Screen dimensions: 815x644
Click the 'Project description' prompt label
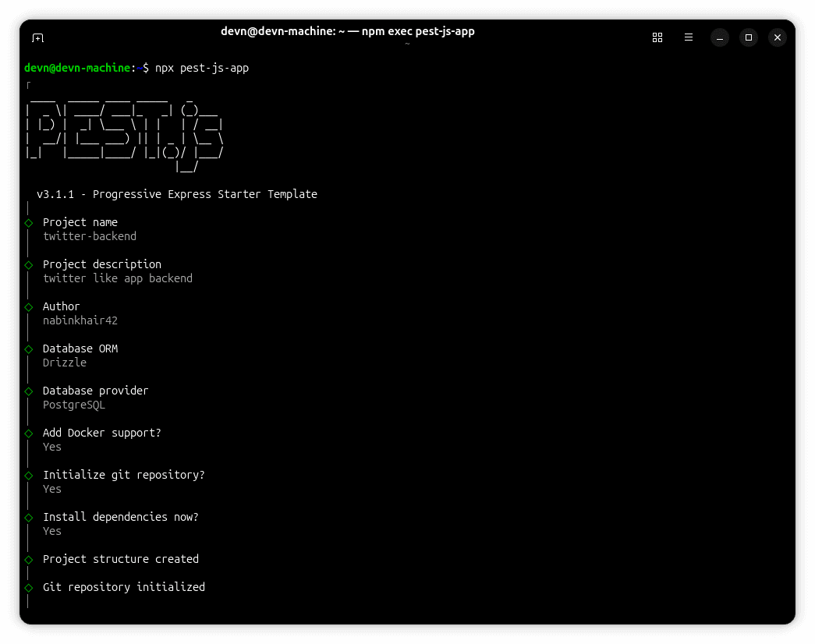pos(102,264)
